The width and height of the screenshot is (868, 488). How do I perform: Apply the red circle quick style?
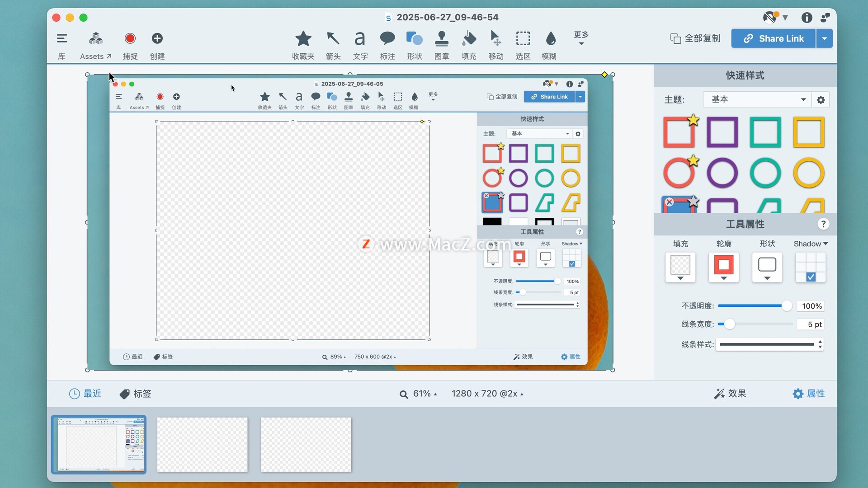point(679,173)
